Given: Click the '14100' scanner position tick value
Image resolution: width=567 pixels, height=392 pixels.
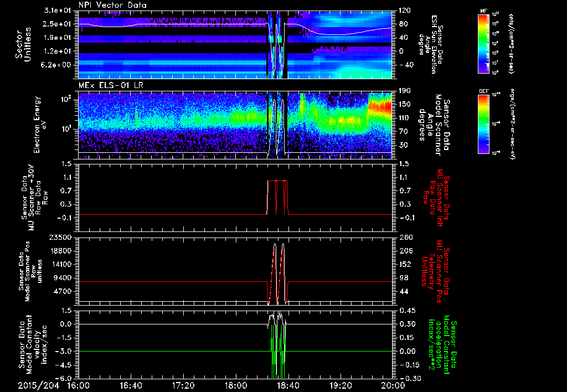Looking at the screenshot, I should pos(61,264).
